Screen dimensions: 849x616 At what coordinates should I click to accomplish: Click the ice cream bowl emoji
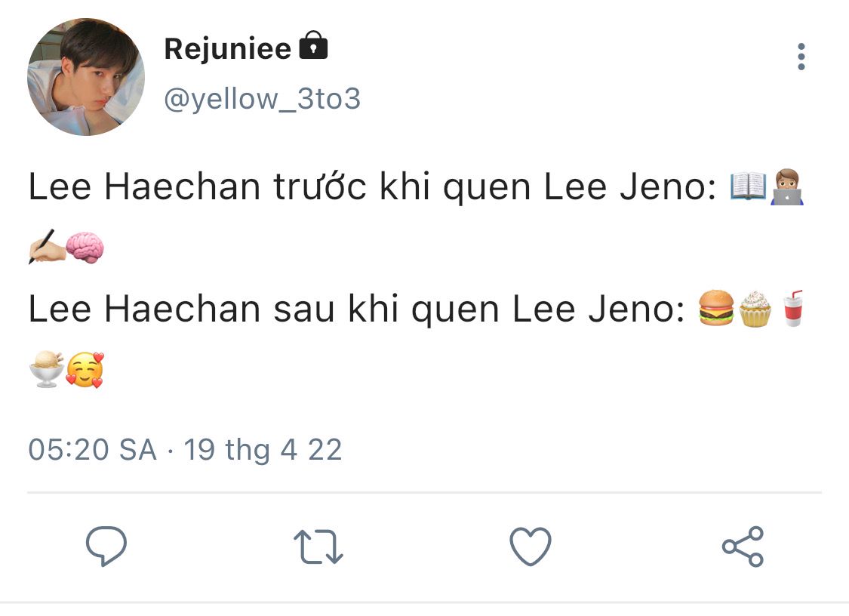point(47,370)
